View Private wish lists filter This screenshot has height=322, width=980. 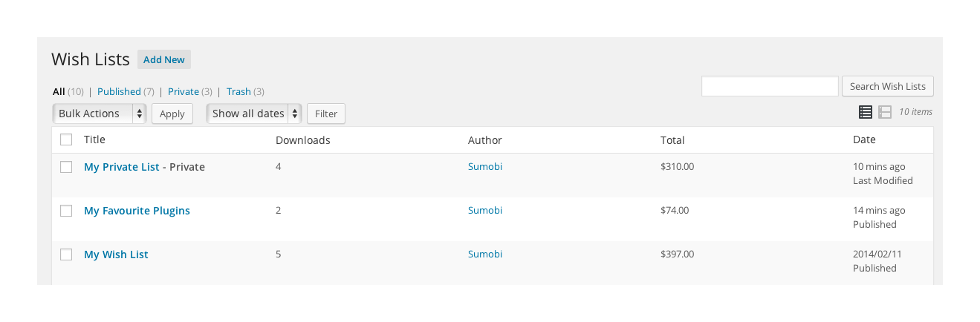pos(184,92)
